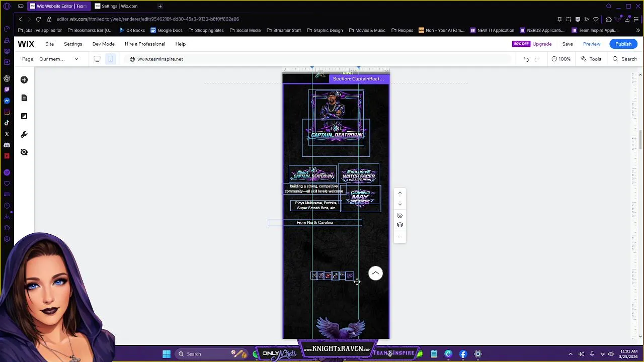Open the Tools menu
The width and height of the screenshot is (644, 362).
pyautogui.click(x=591, y=59)
